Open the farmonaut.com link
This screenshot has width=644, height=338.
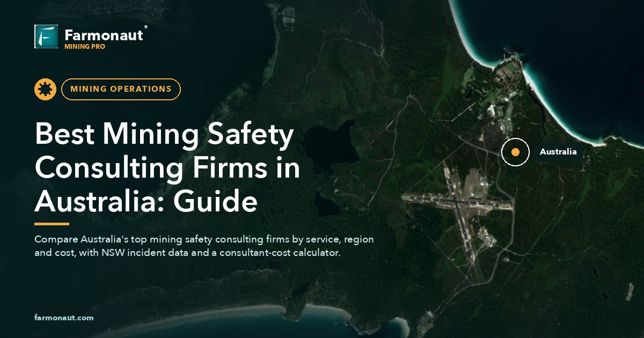click(x=64, y=318)
